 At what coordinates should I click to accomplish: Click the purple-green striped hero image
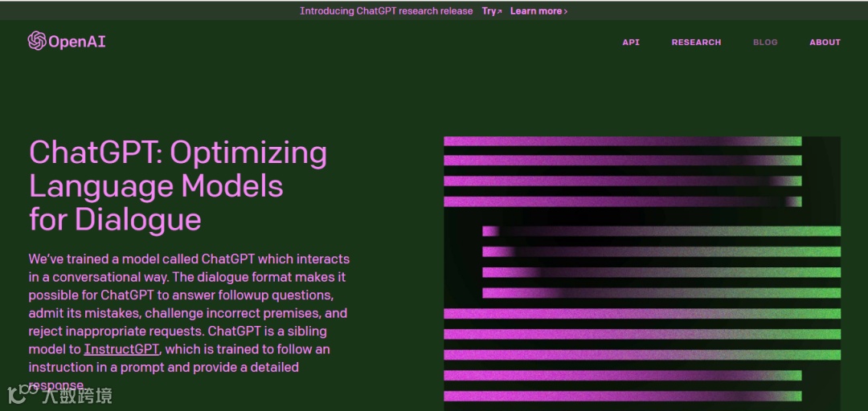click(x=642, y=273)
